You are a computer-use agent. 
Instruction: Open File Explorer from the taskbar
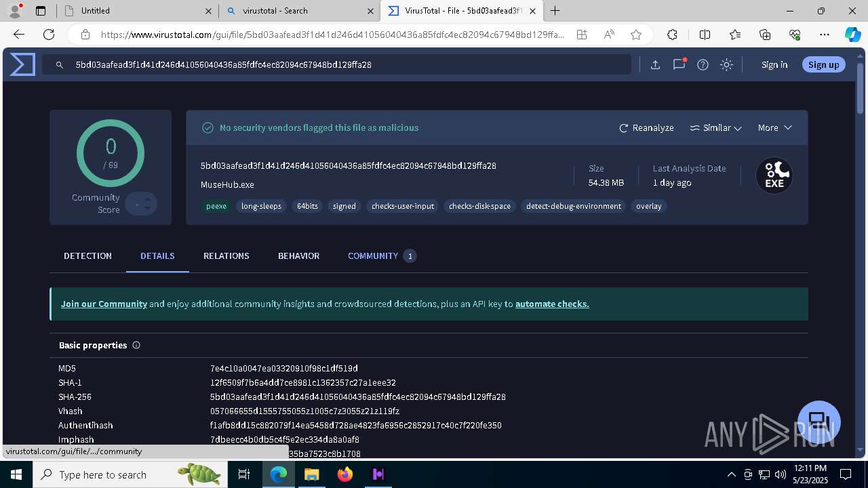click(311, 474)
